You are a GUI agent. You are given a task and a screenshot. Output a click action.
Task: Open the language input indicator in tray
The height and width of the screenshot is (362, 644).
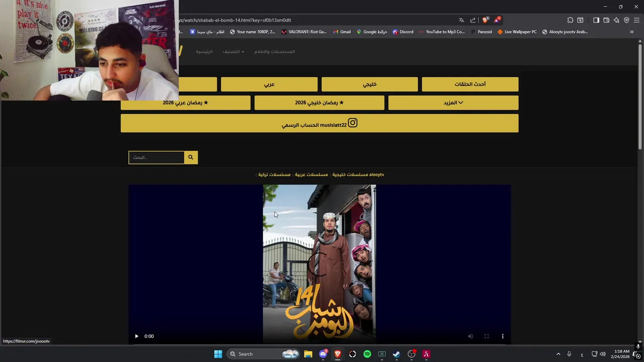(582, 354)
